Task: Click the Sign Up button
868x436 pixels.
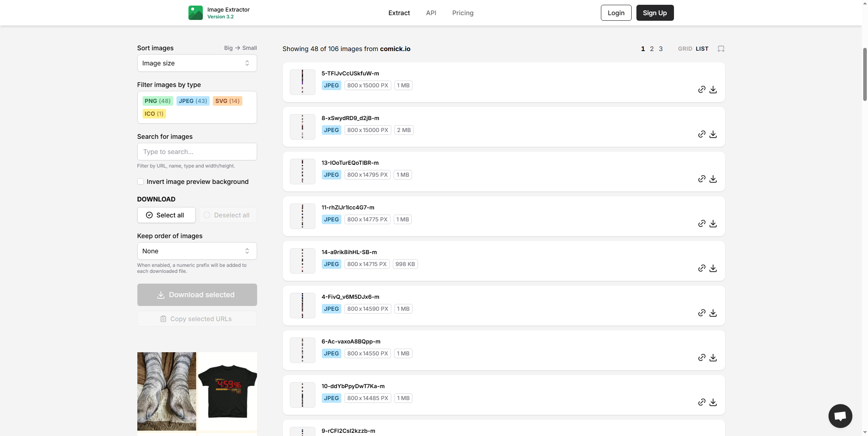Action: 655,13
